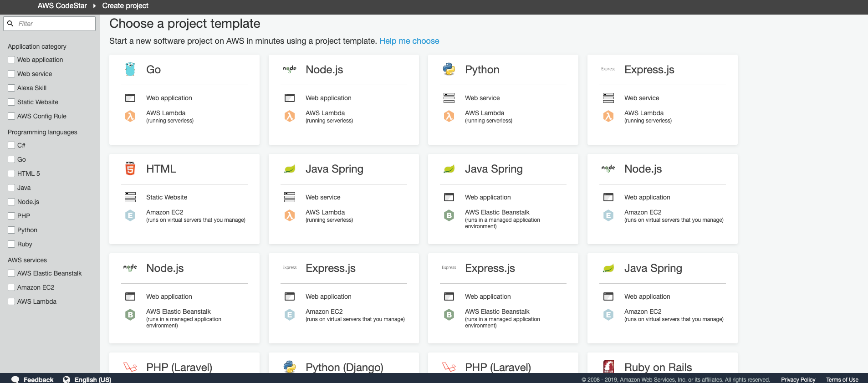Click the Ruby on Rails logo icon
This screenshot has width=868, height=383.
click(608, 366)
